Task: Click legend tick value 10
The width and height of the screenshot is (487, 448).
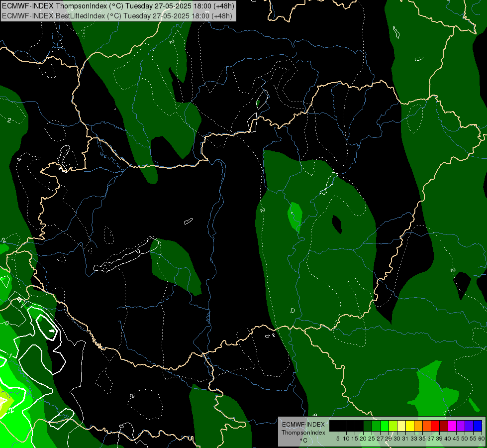Action: (x=346, y=439)
